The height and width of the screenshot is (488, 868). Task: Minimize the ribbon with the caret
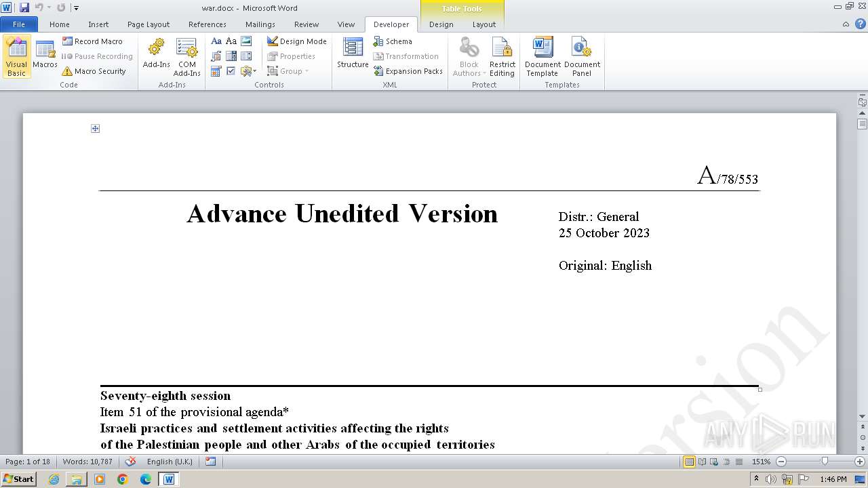click(x=846, y=24)
